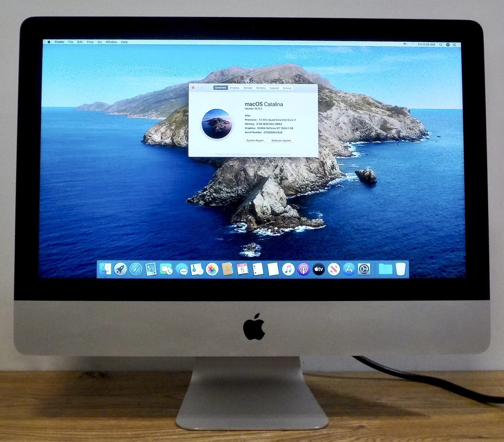The height and width of the screenshot is (442, 504).
Task: Open the Messages app from the Dock
Action: tap(182, 269)
